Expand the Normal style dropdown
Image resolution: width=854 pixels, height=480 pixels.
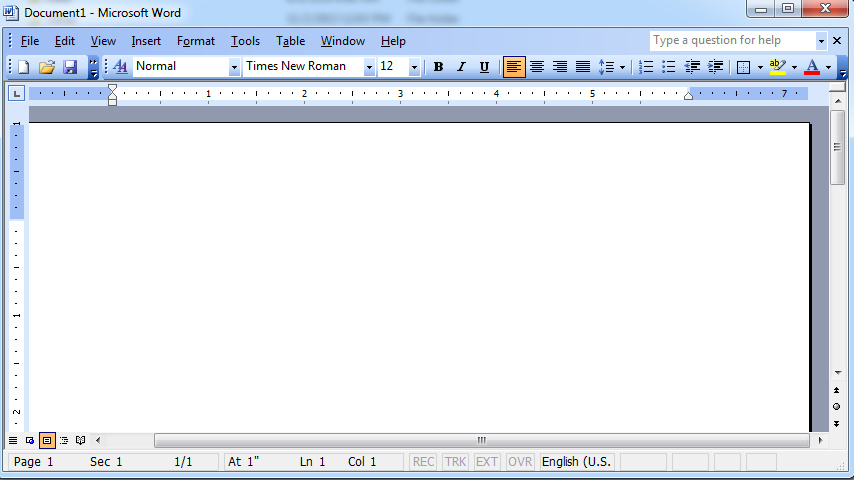click(x=235, y=67)
